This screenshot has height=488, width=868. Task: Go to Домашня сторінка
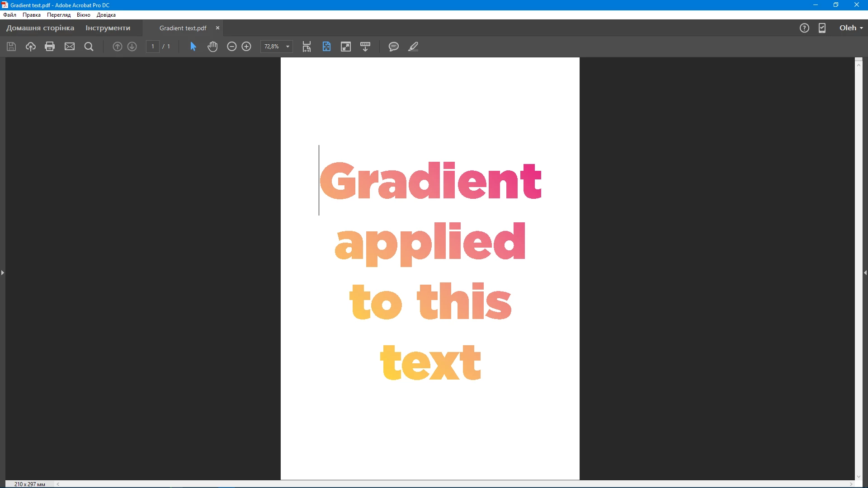pos(40,28)
